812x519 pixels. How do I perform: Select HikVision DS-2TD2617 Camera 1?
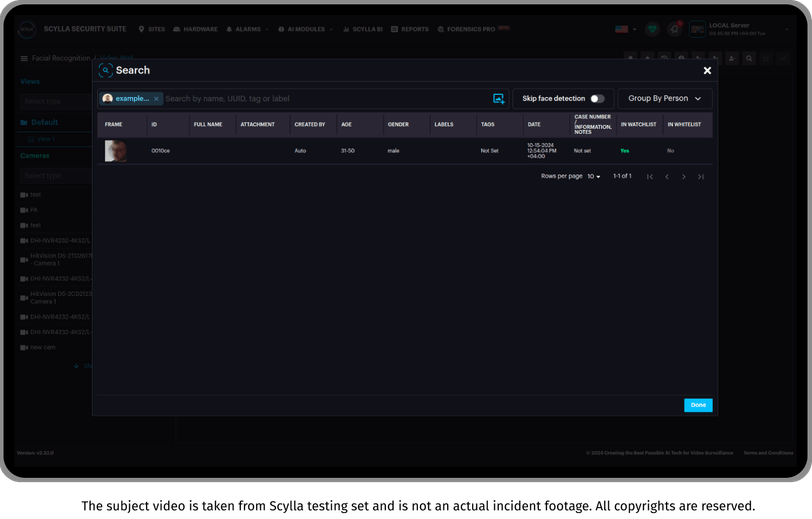click(x=55, y=260)
